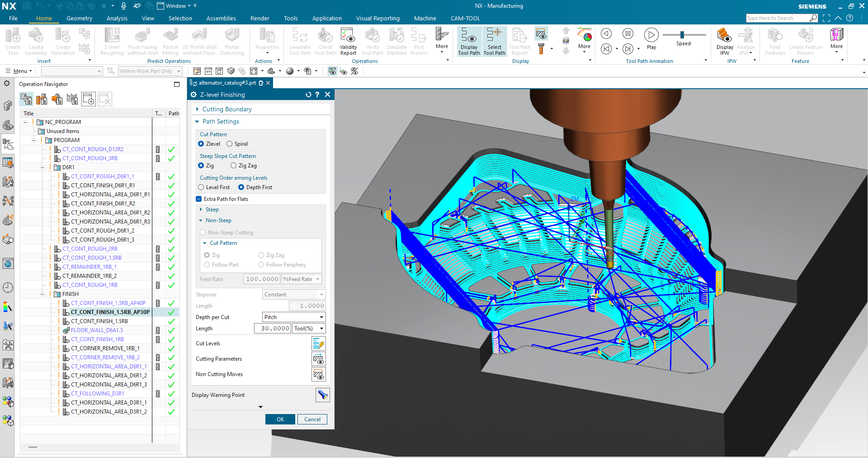Viewport: 868px width, 467px height.
Task: Select CT_CONT_FINISH_1RB operation in navigator
Action: [97, 339]
